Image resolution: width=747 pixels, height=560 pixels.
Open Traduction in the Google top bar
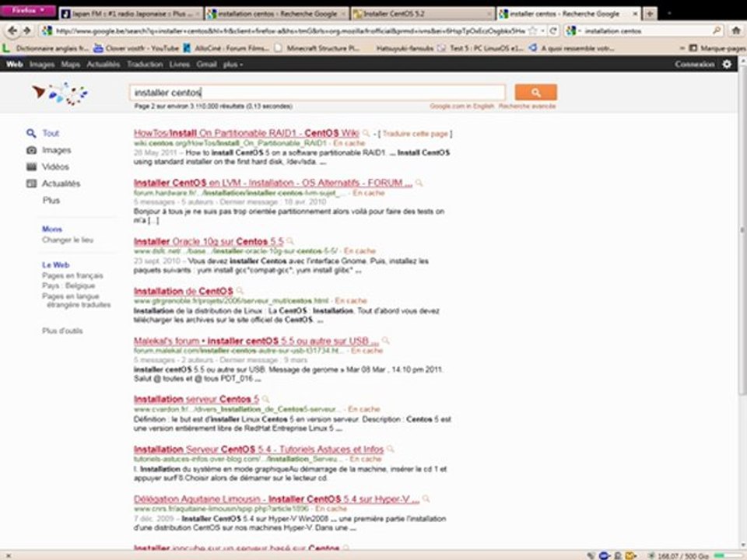(145, 65)
